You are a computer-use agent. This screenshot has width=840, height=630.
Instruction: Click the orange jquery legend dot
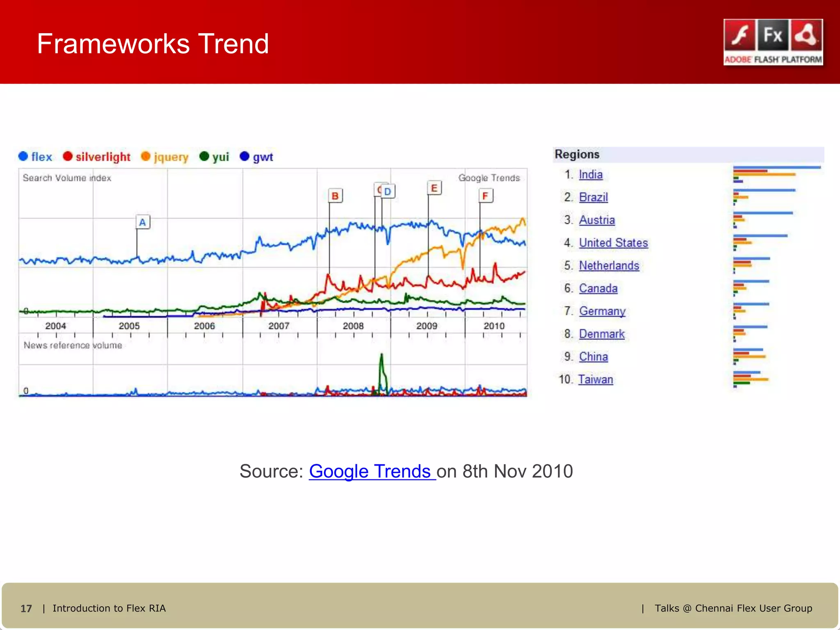coord(146,156)
